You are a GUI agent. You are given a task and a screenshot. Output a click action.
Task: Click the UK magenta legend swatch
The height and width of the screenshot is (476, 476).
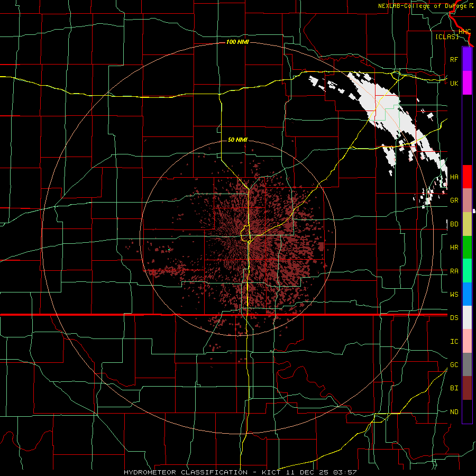467,83
